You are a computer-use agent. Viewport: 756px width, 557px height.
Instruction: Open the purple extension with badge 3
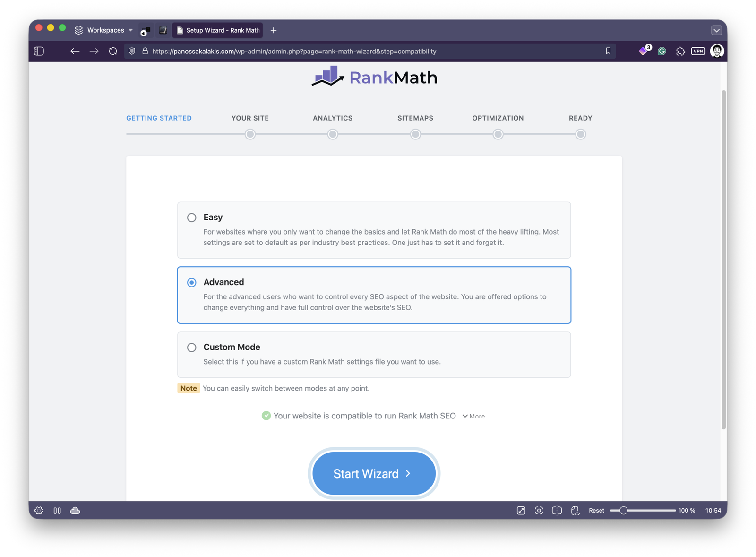(x=644, y=50)
